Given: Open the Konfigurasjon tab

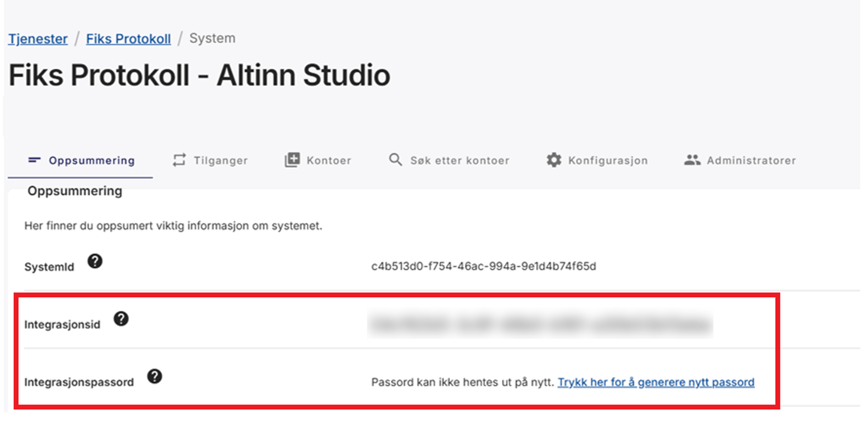Looking at the screenshot, I should [x=608, y=160].
